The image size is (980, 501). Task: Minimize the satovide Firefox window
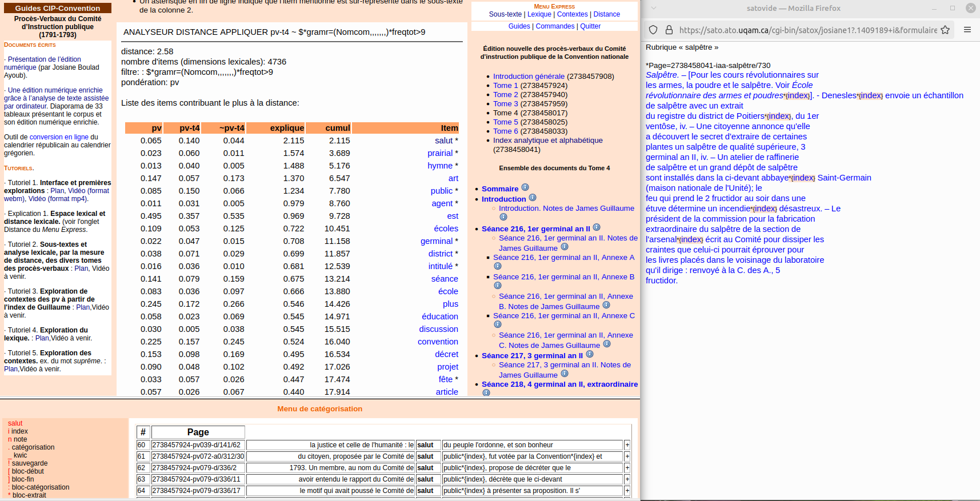coord(934,8)
